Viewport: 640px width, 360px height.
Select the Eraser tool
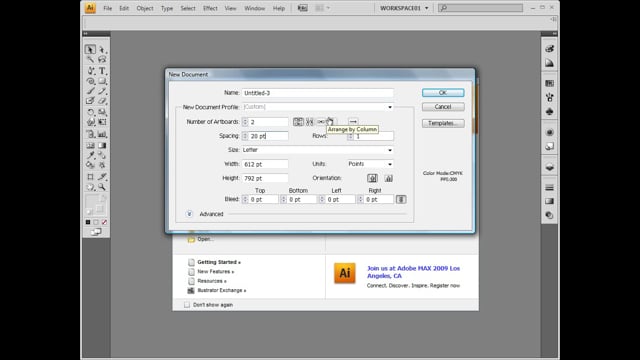[x=102, y=100]
